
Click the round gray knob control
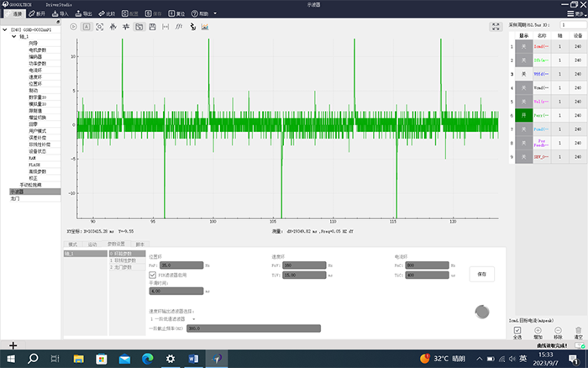click(x=481, y=312)
